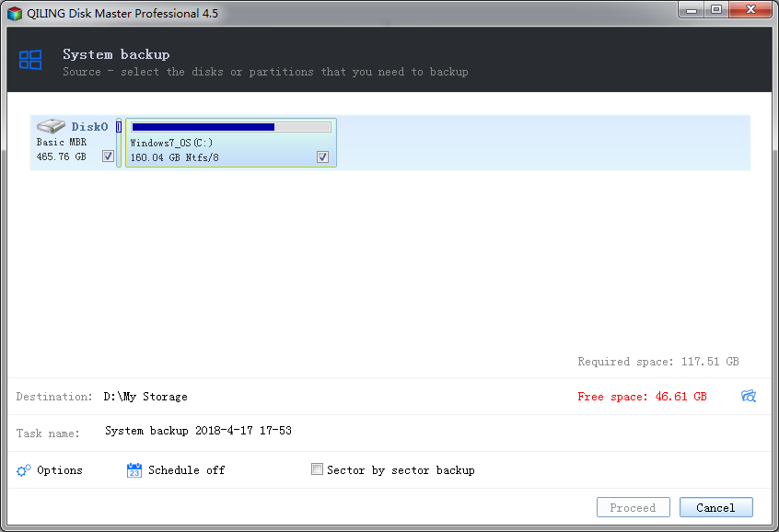Click the Options gear icon
The height and width of the screenshot is (532, 779).
(23, 470)
